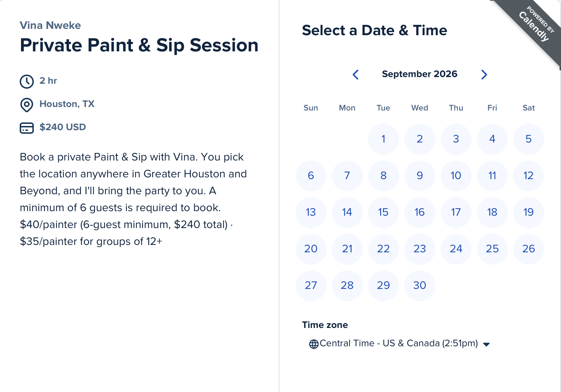This screenshot has height=392, width=561.
Task: Select September 16 on the calendar
Action: 420,212
